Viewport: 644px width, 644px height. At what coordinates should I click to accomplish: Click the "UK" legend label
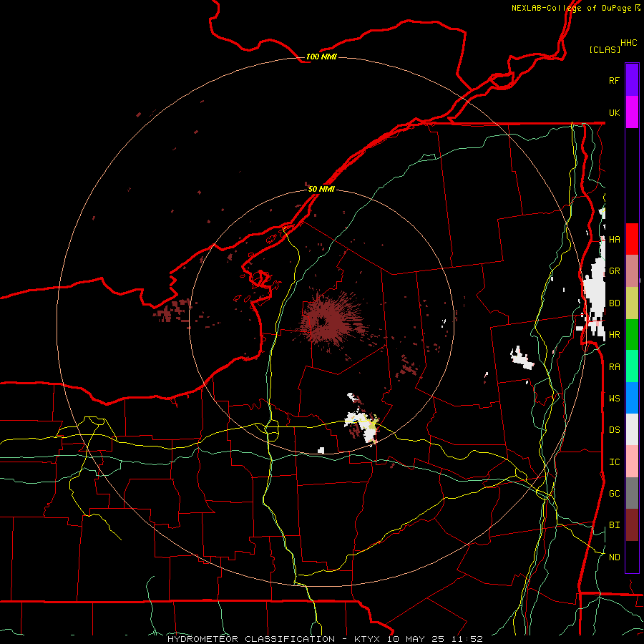click(615, 112)
